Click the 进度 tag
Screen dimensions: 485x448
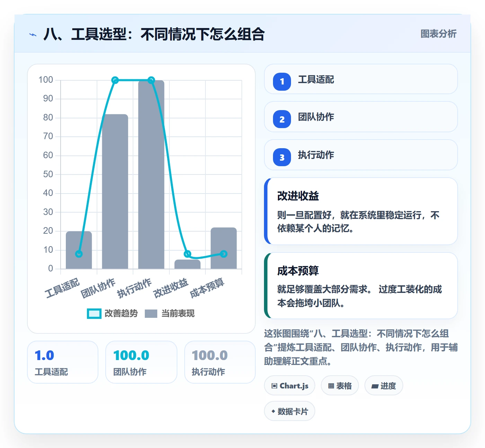point(383,385)
